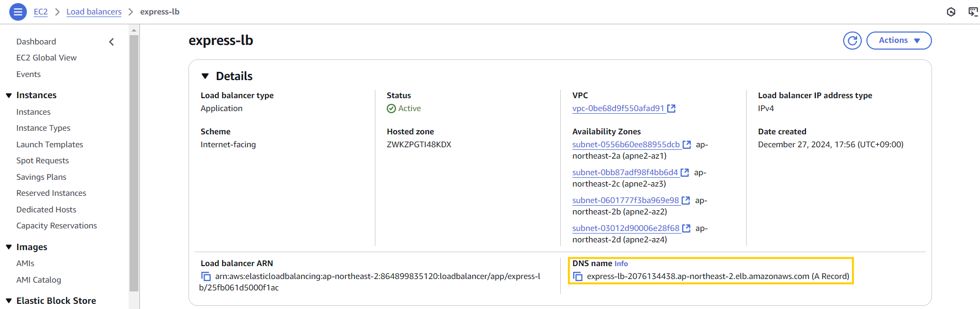The image size is (980, 309).
Task: Copy the DNS name
Action: [578, 276]
